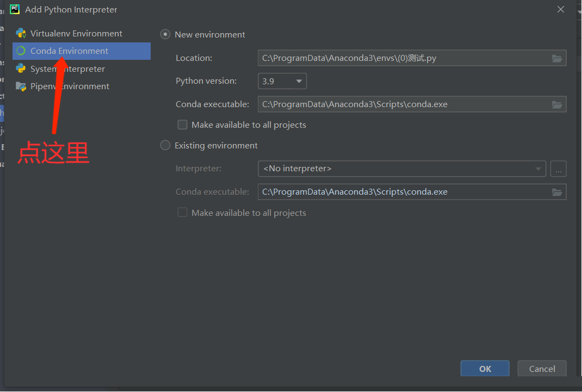Open the Python version 3.9 dropdown

click(x=282, y=81)
